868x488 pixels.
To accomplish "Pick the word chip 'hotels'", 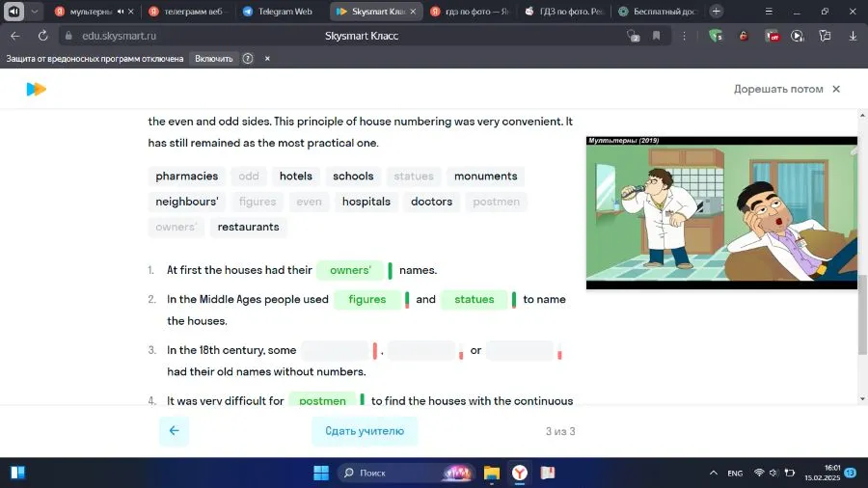I will tap(296, 176).
